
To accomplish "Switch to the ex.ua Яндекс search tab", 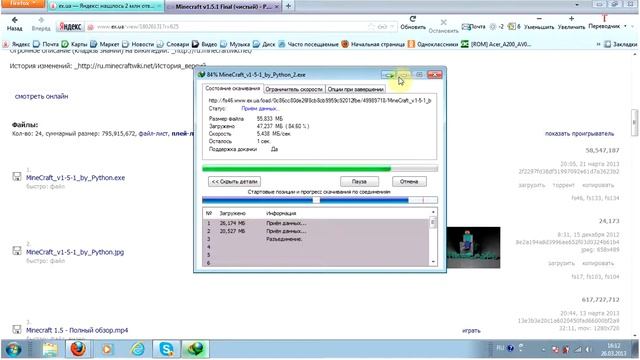I will pos(105,6).
